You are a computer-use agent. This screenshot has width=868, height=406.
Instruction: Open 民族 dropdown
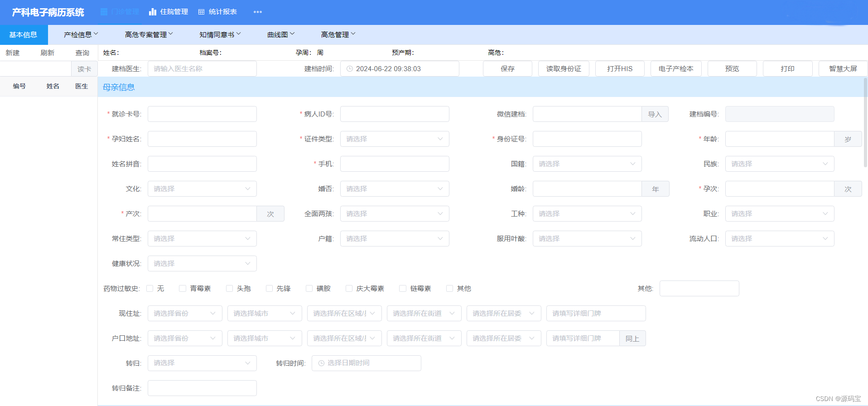pos(780,164)
